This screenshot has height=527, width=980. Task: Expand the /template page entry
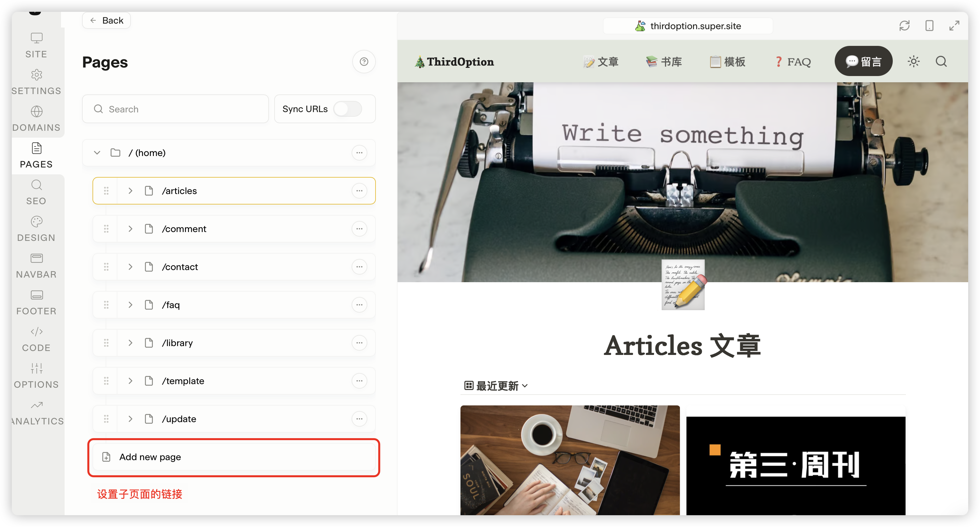click(130, 381)
